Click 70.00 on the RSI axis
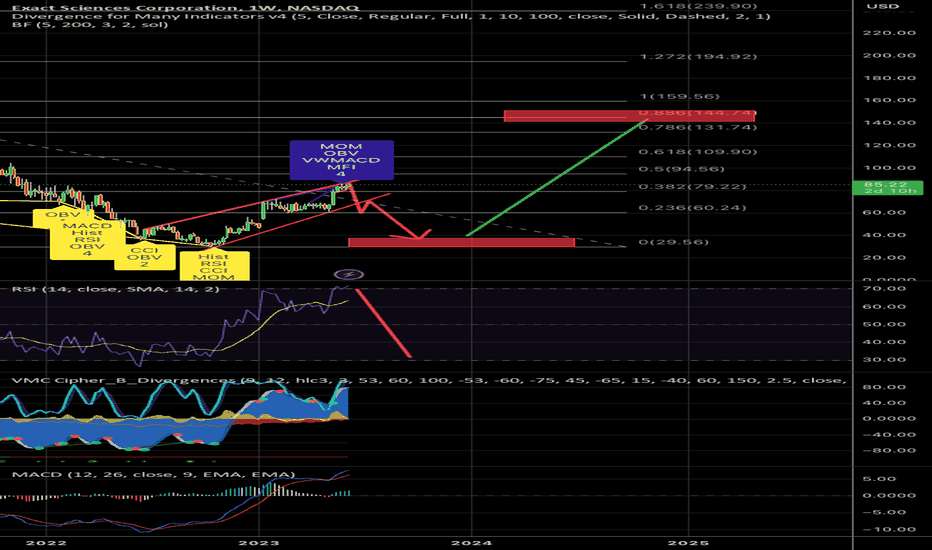The image size is (932, 550). [x=886, y=288]
